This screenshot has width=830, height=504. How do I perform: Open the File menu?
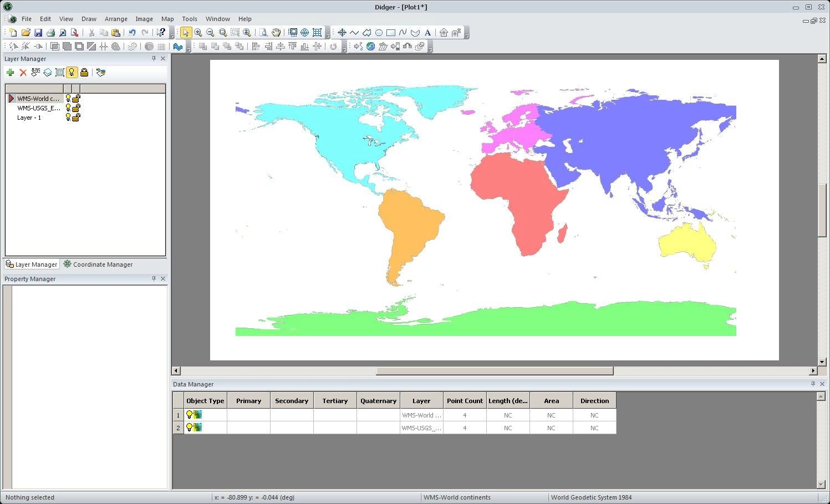coord(27,19)
